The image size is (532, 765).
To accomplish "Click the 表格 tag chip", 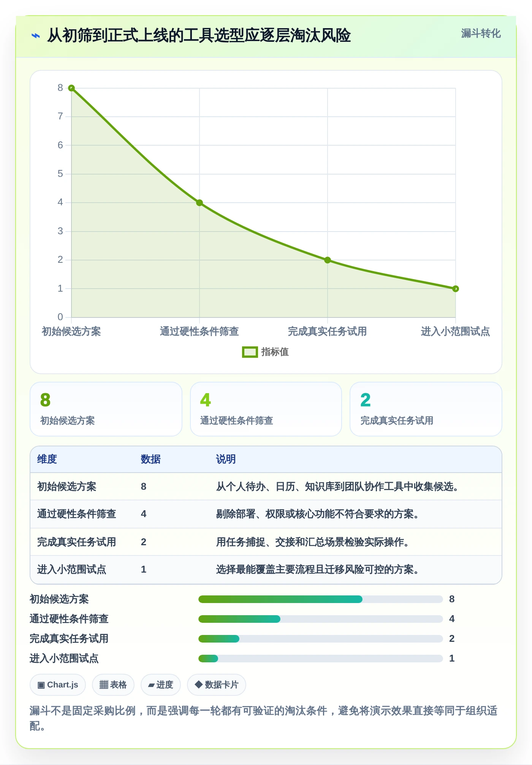I will (x=113, y=685).
